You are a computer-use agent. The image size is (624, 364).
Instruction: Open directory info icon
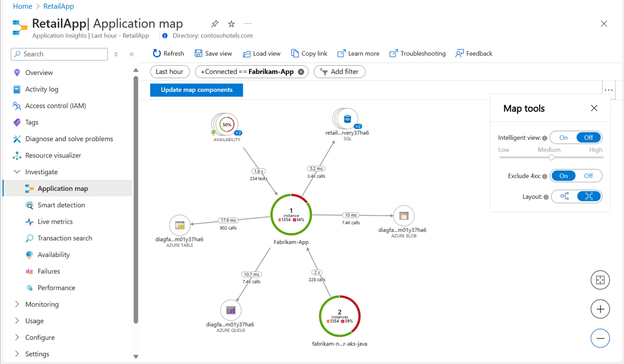click(x=165, y=36)
